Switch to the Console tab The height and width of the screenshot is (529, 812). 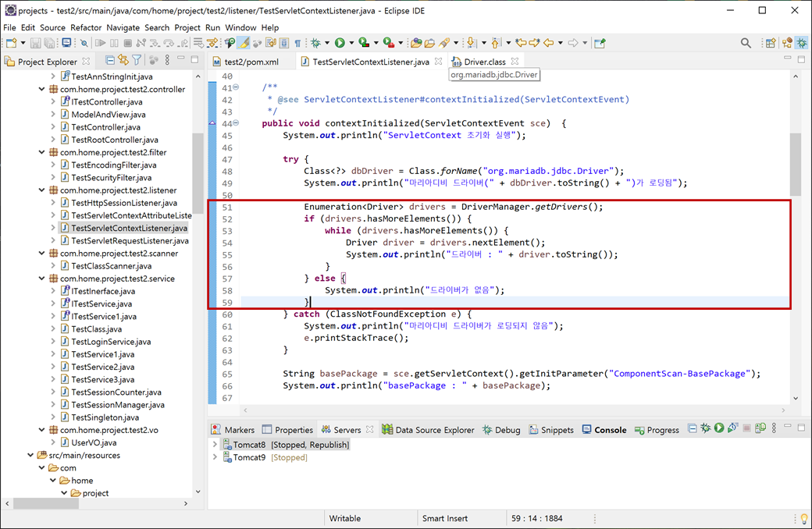click(x=604, y=430)
